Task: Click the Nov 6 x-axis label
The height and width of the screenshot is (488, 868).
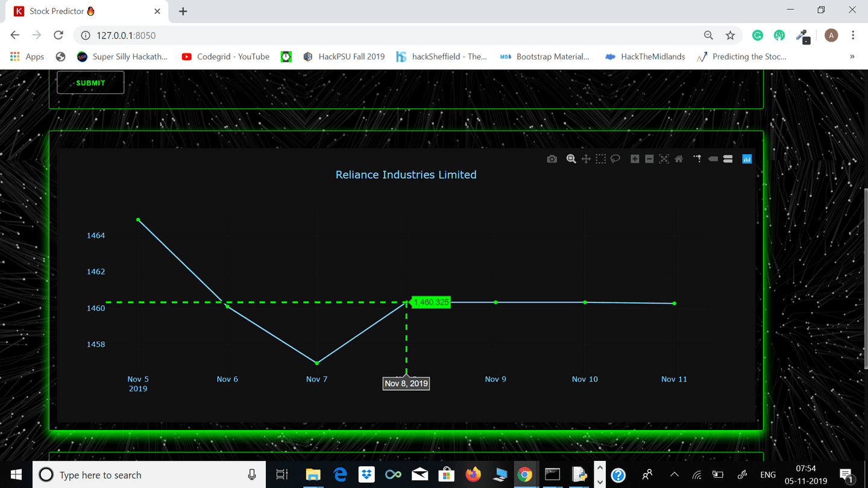Action: (x=227, y=379)
